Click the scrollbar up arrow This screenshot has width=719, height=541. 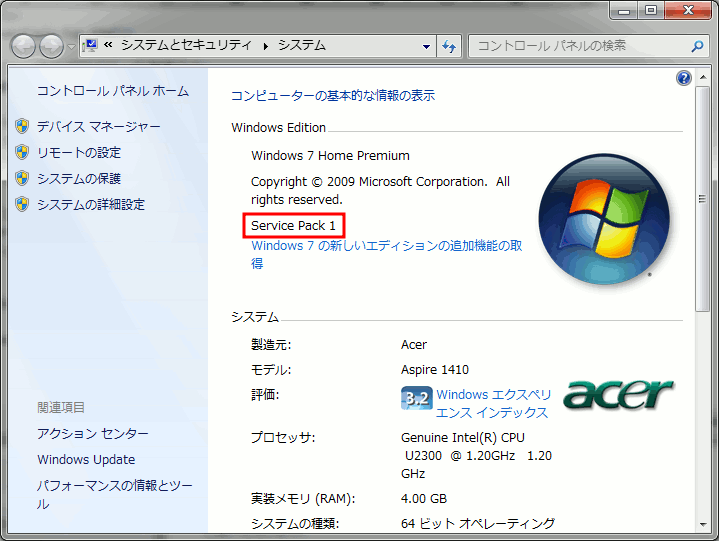pyautogui.click(x=705, y=79)
